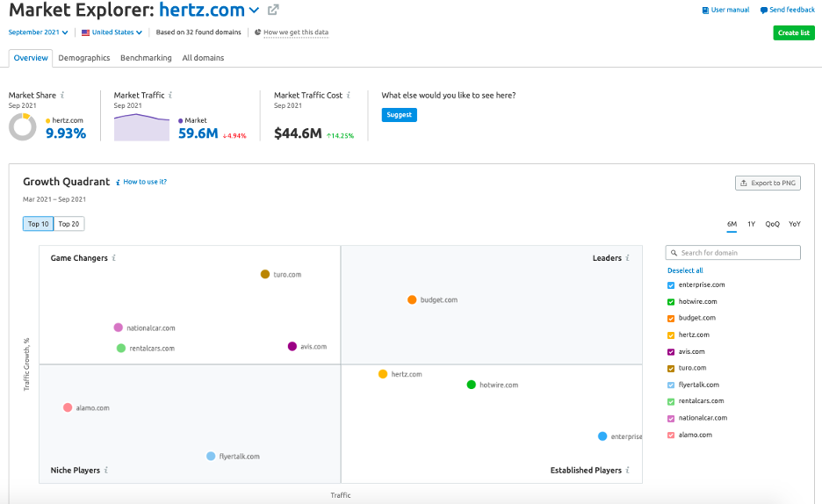Click the $44.6M traffic cost value
Image resolution: width=822 pixels, height=504 pixels.
tap(298, 133)
